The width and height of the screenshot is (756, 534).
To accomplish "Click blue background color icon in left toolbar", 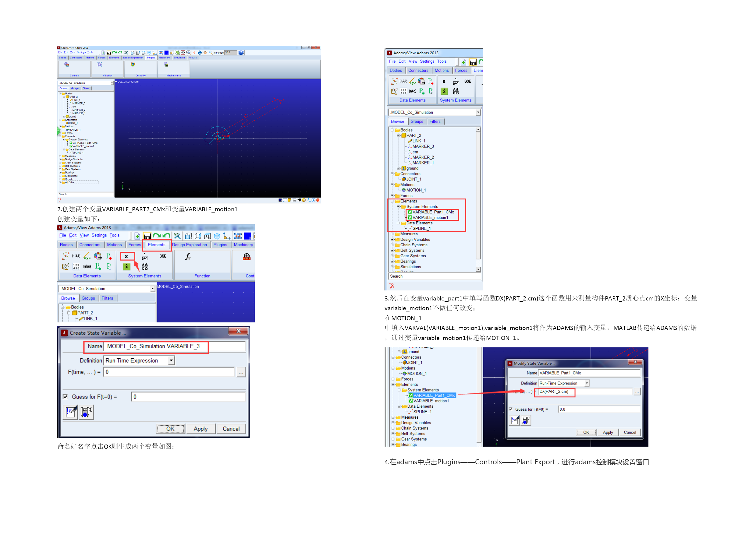I will click(247, 236).
